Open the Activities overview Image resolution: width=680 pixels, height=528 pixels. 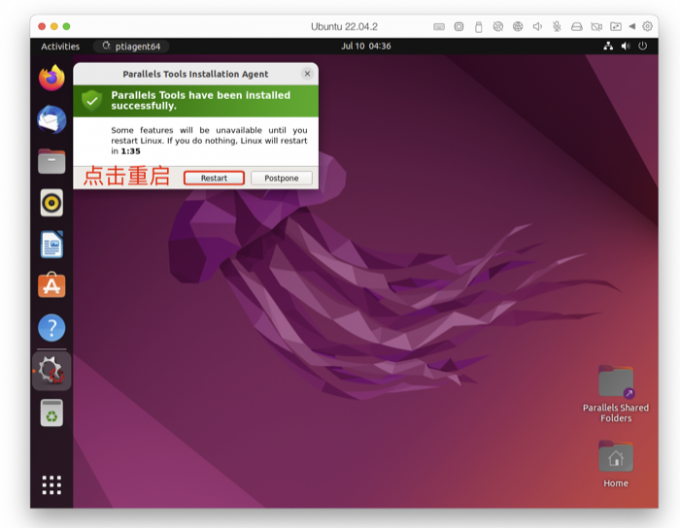coord(60,46)
